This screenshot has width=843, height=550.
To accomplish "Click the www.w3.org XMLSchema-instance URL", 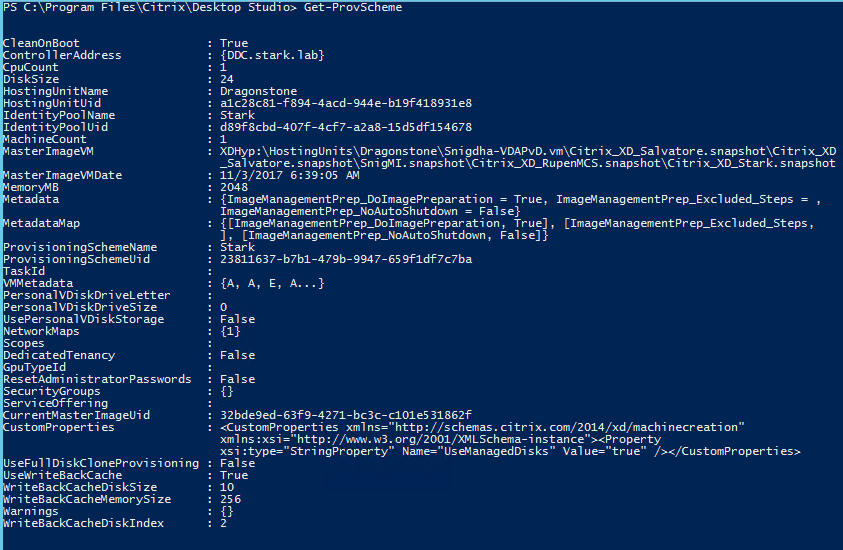I will pos(440,439).
